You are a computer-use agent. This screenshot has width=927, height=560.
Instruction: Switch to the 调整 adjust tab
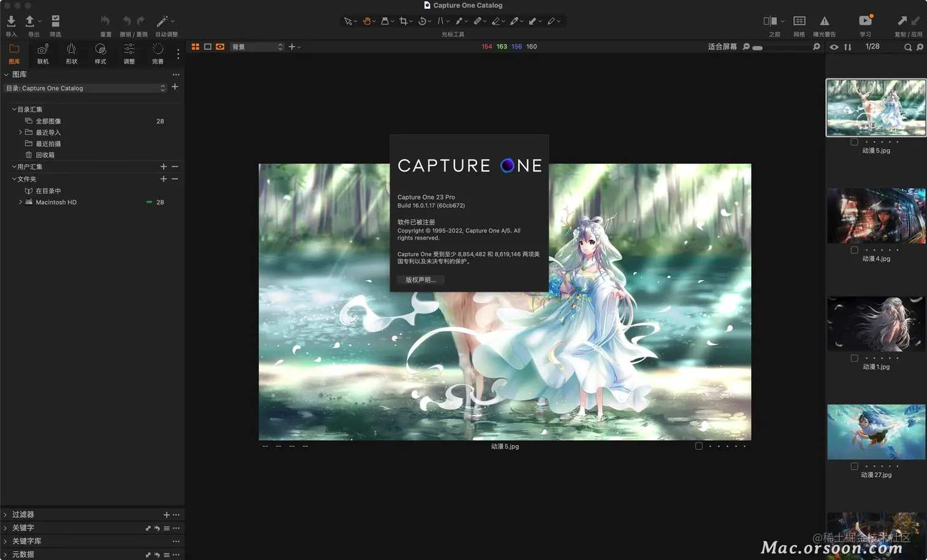click(129, 53)
